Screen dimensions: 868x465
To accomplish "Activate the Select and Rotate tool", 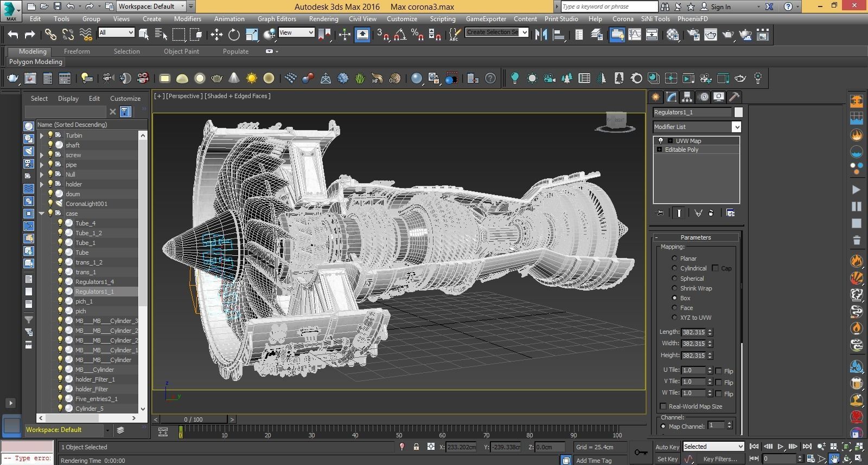I will 234,35.
